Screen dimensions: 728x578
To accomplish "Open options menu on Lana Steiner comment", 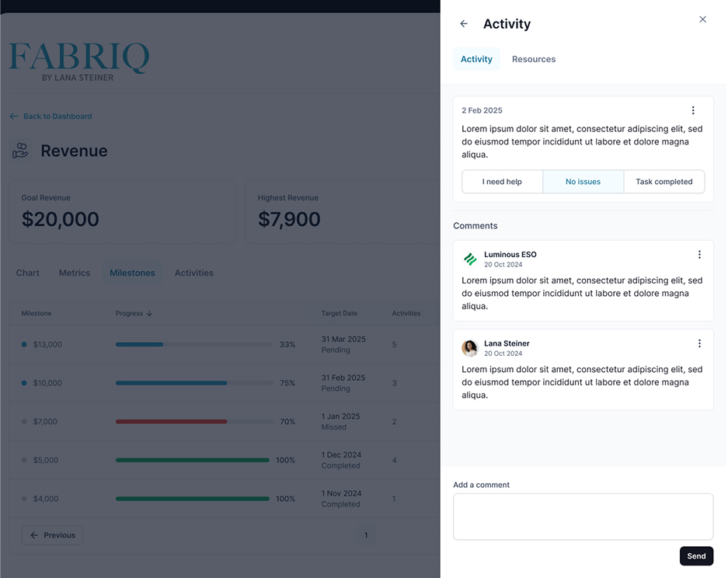I will (699, 343).
